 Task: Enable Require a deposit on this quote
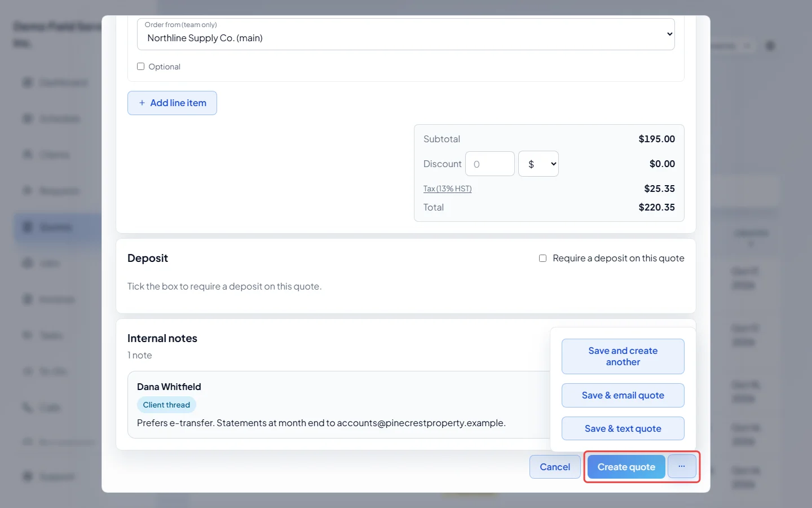[x=542, y=258]
